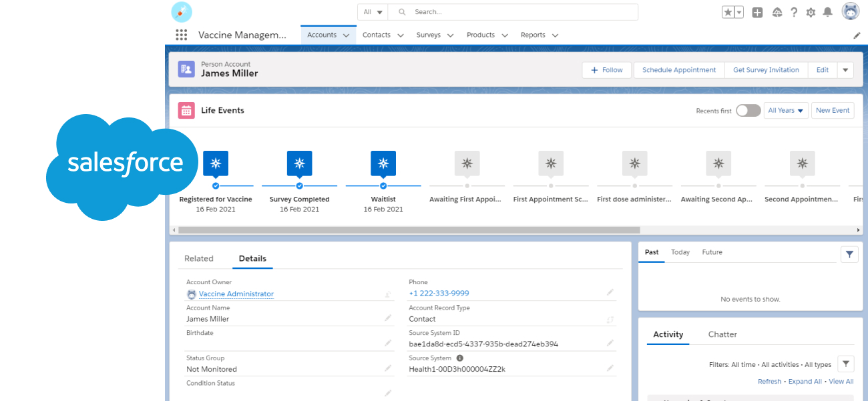Open the Help question mark icon
This screenshot has width=868, height=401.
(794, 12)
